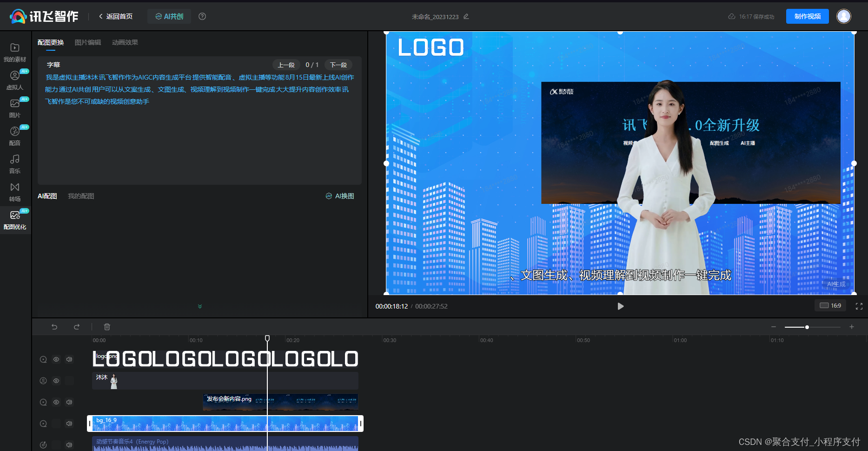The width and height of the screenshot is (868, 451).
Task: Click the redo arrow in timeline toolbar
Action: point(77,327)
